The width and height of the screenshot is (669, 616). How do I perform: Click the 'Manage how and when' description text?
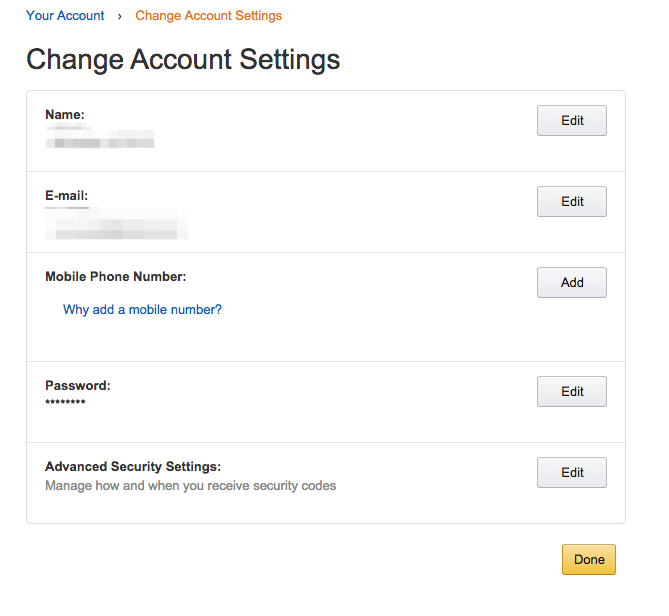190,486
